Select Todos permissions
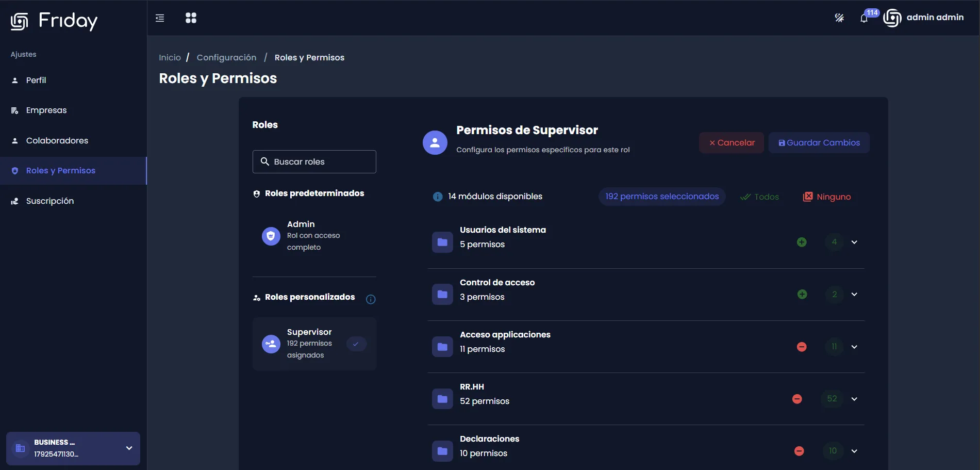Image resolution: width=980 pixels, height=470 pixels. [x=759, y=197]
